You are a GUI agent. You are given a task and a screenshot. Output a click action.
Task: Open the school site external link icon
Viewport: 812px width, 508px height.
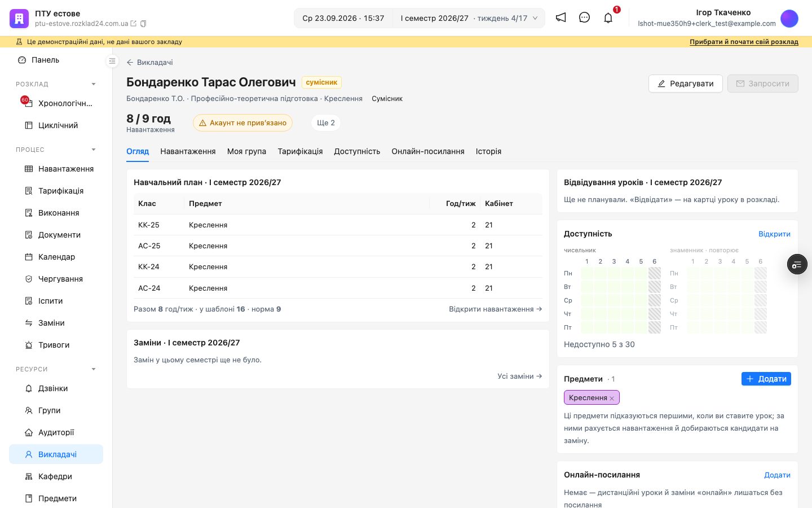[x=134, y=24]
